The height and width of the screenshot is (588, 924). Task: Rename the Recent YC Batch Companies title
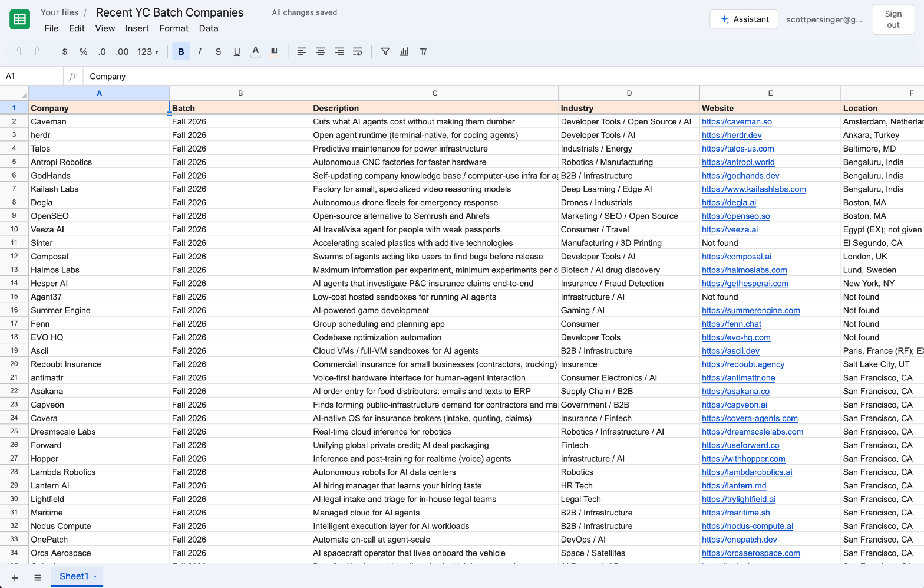[170, 12]
